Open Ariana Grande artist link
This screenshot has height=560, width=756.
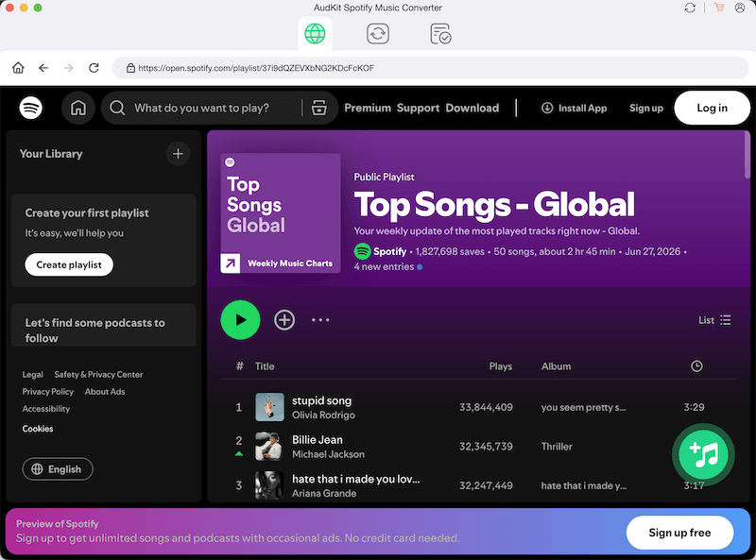pos(324,493)
